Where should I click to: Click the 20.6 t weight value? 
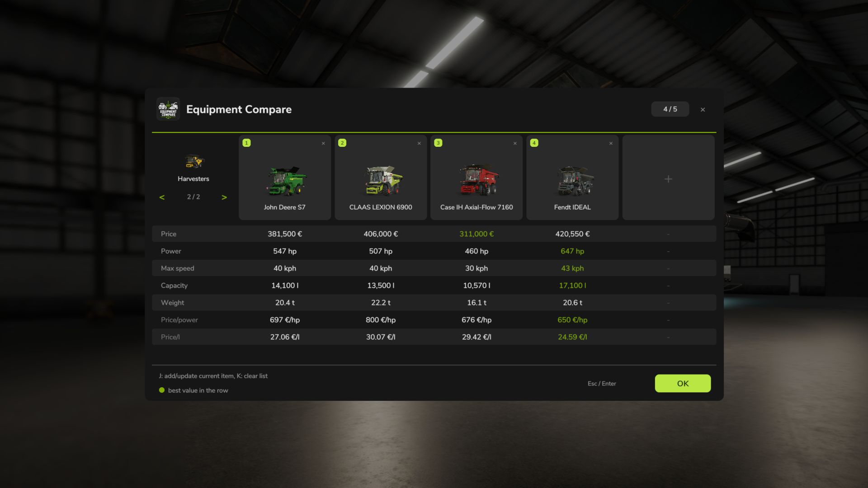click(x=572, y=302)
